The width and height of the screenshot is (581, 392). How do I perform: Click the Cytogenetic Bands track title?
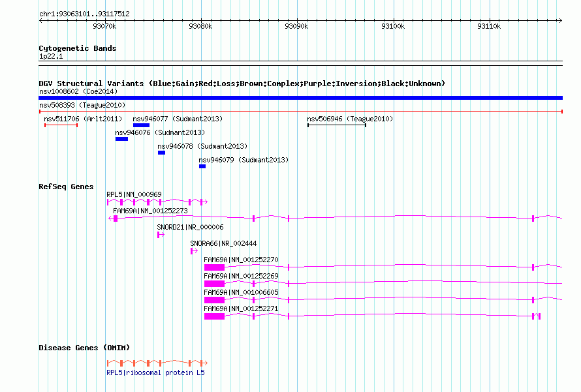coord(78,48)
